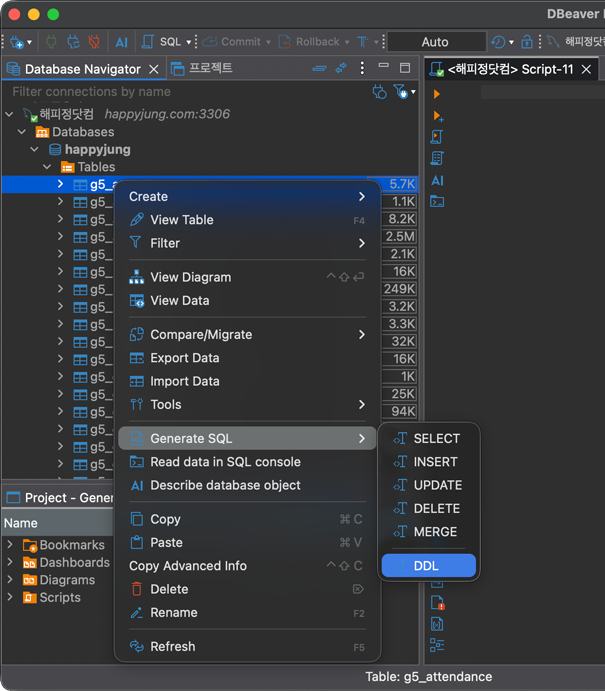This screenshot has height=691, width=605.
Task: Click the new connection plug icon
Action: (x=17, y=42)
